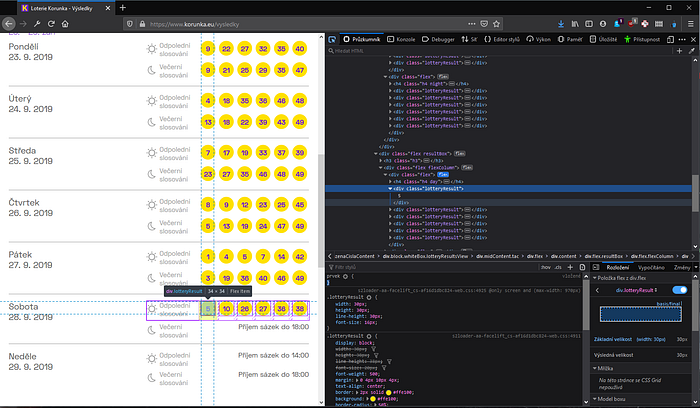The height and width of the screenshot is (408, 700).
Task: Click the eyedropper icon beside HTML search
Action: 692,49
